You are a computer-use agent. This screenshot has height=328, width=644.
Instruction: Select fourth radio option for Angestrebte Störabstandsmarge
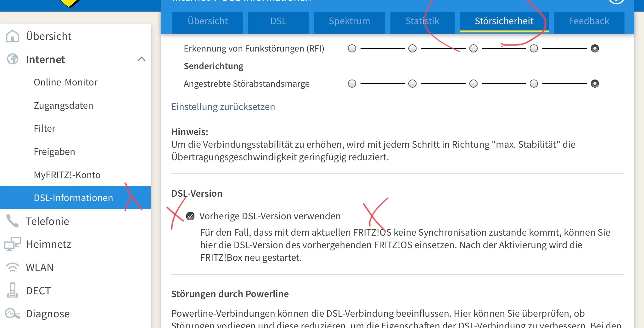click(534, 84)
